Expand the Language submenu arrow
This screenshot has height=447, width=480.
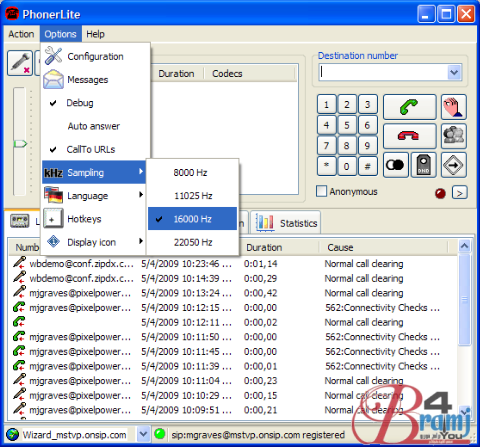[x=141, y=194]
